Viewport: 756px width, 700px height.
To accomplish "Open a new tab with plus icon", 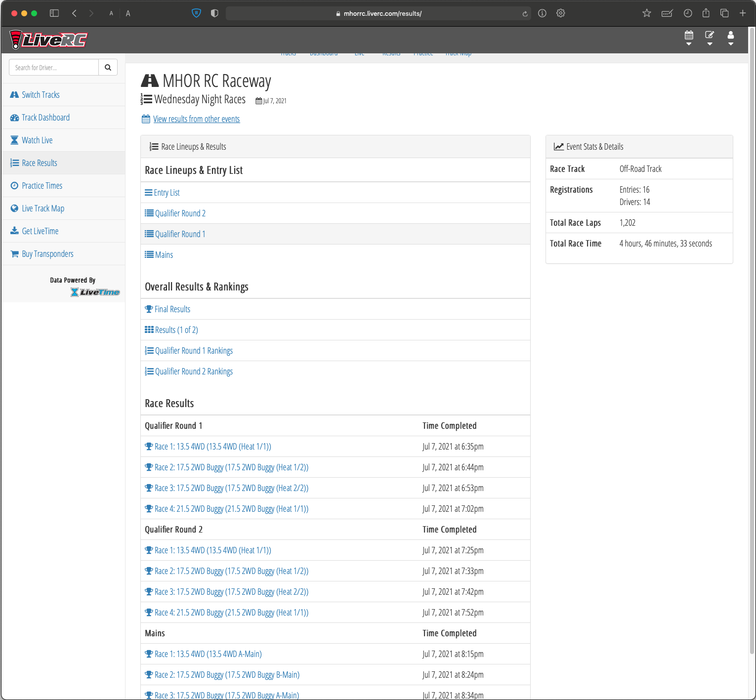I will pyautogui.click(x=742, y=13).
